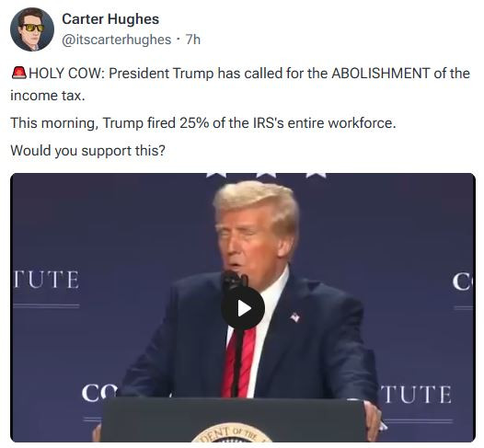Click the lower-right 'TUTE' backdrop text

[x=416, y=395]
